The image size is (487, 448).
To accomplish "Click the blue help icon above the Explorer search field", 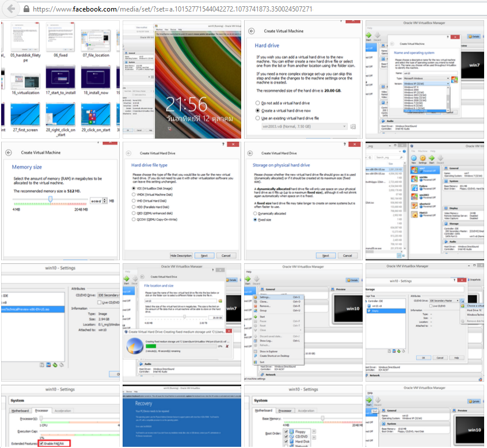I will (404, 151).
